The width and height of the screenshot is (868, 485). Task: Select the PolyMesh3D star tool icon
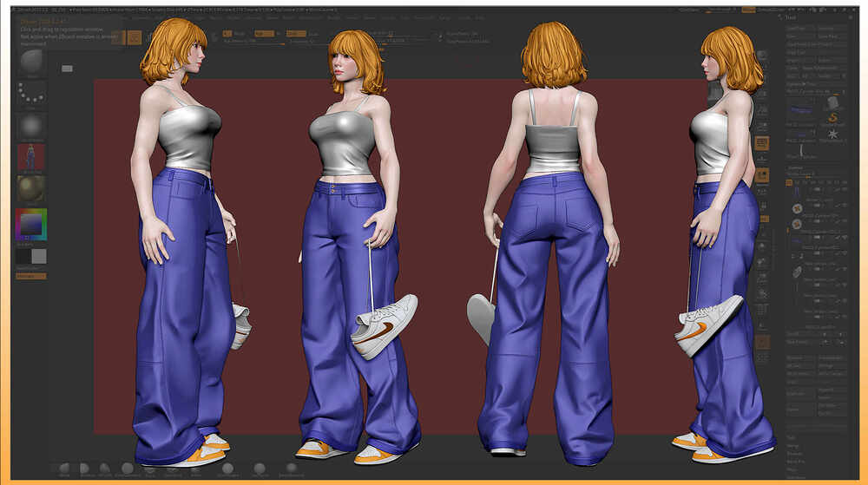(832, 134)
